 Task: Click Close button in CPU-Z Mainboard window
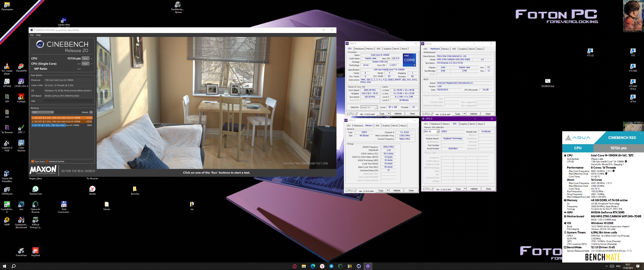488,114
